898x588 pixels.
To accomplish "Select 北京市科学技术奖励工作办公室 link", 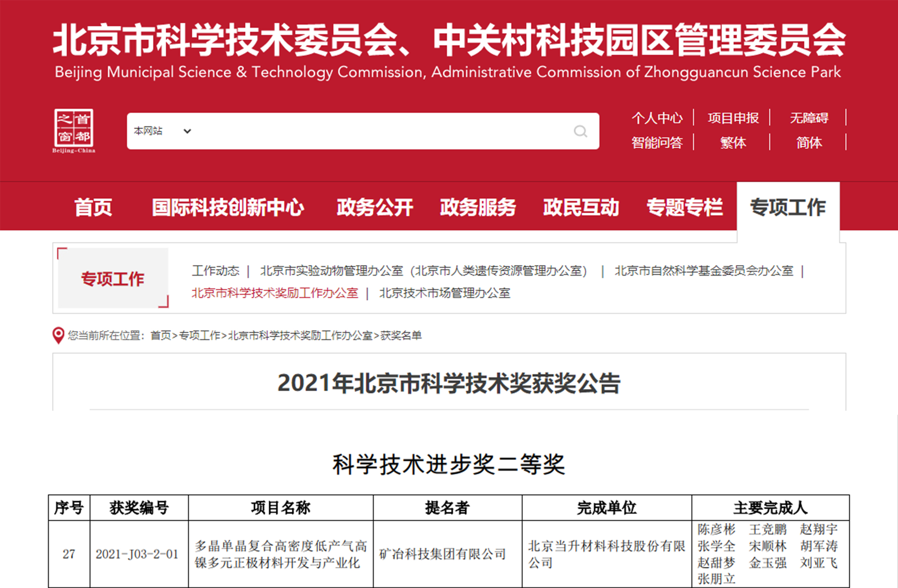I will tap(274, 293).
